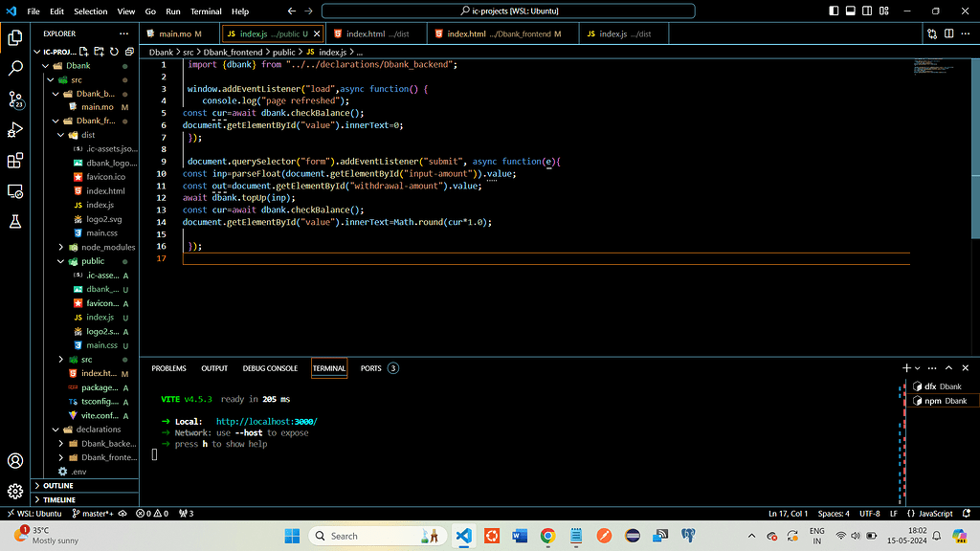Toggle primary side bar visibility
The height and width of the screenshot is (551, 980).
(834, 11)
